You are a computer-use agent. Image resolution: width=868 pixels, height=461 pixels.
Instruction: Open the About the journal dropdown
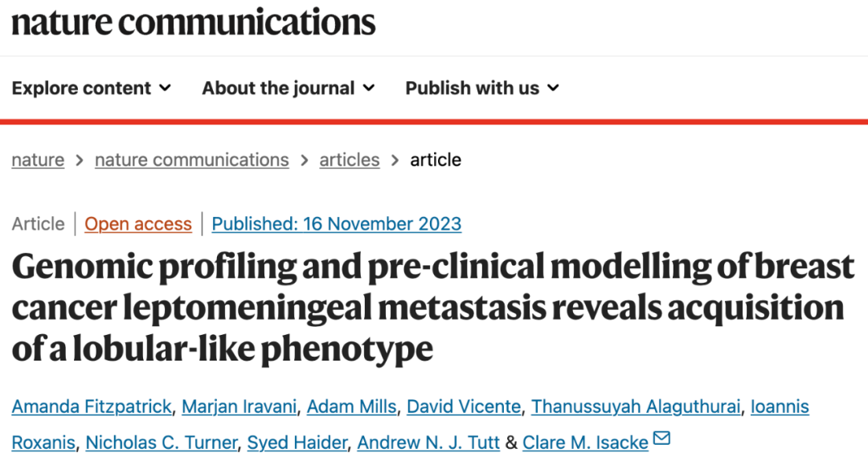288,88
